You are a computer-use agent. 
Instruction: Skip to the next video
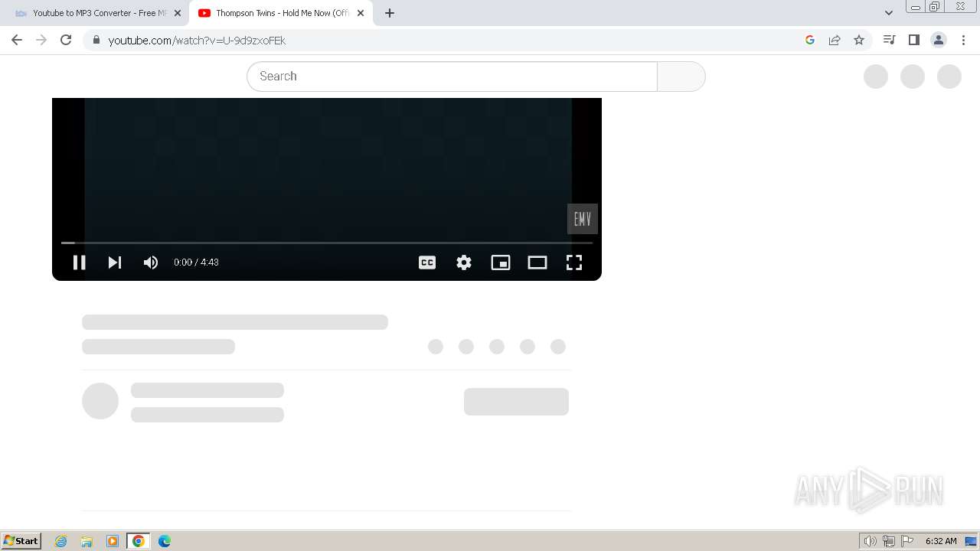[115, 262]
